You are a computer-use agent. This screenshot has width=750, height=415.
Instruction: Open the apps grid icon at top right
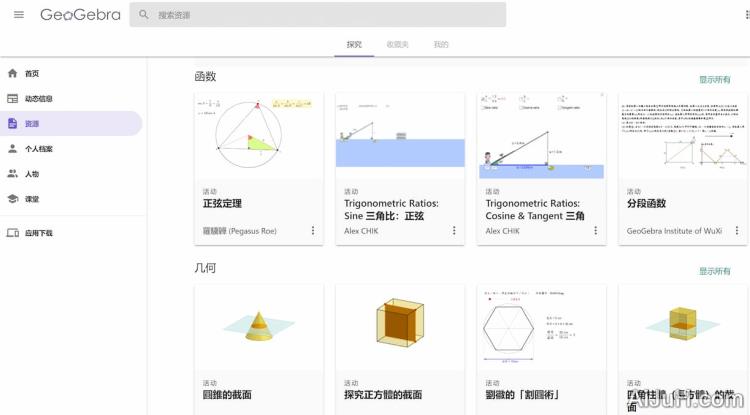click(x=747, y=15)
